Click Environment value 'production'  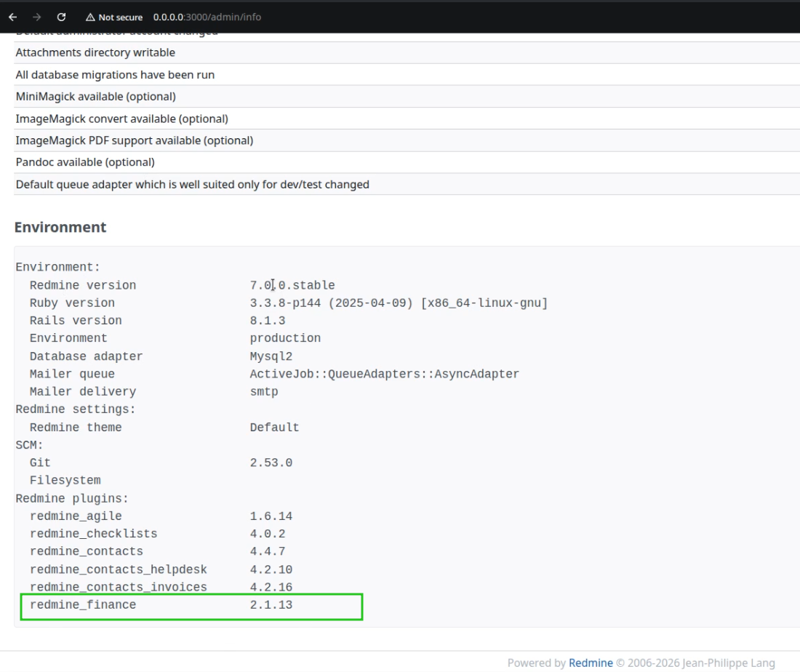(x=285, y=338)
